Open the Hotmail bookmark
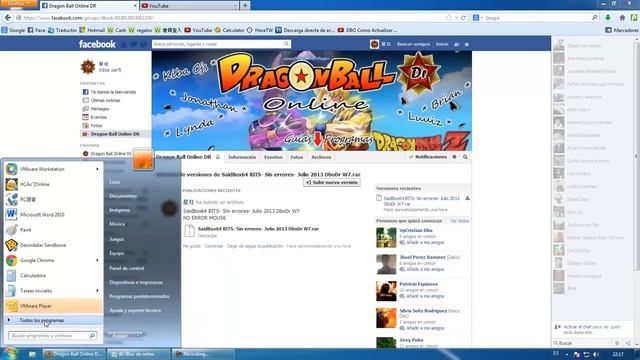 (x=92, y=30)
